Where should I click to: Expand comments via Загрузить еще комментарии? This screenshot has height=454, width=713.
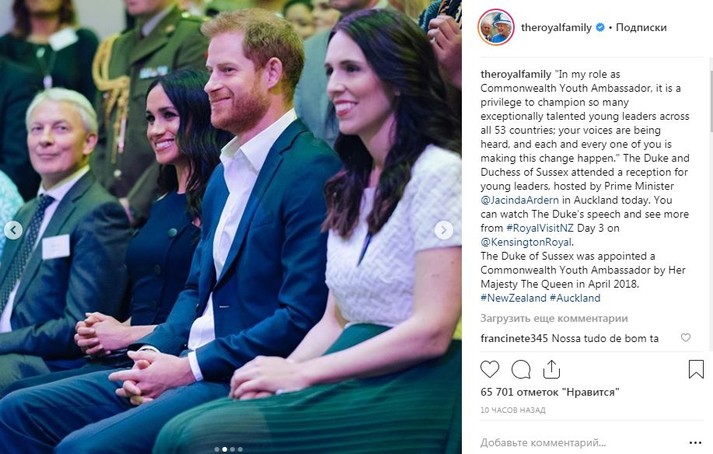(x=554, y=318)
